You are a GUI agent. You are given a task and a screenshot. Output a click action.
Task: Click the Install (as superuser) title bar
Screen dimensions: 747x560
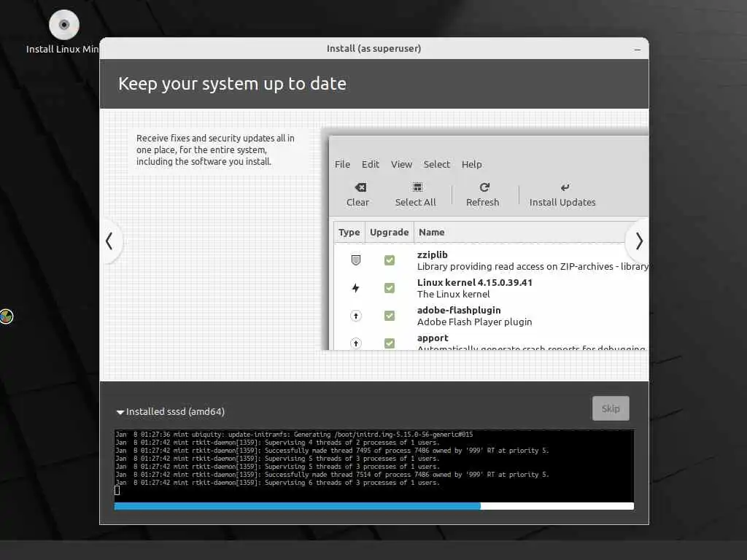(x=374, y=49)
